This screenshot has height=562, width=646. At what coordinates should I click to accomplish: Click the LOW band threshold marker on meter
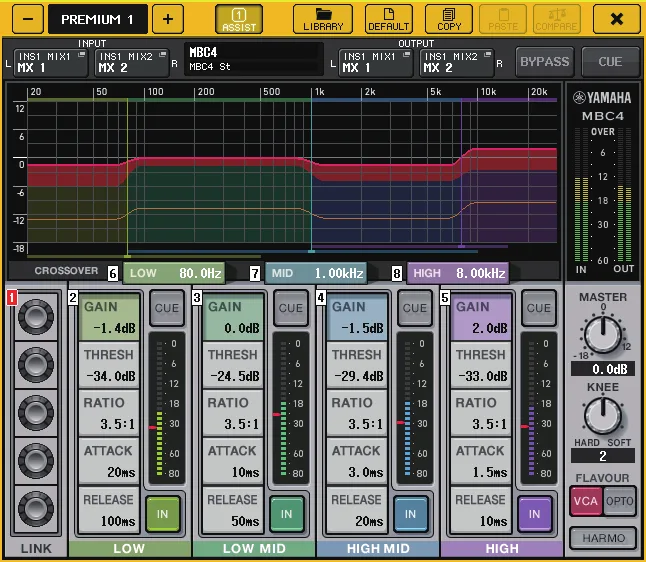click(152, 427)
